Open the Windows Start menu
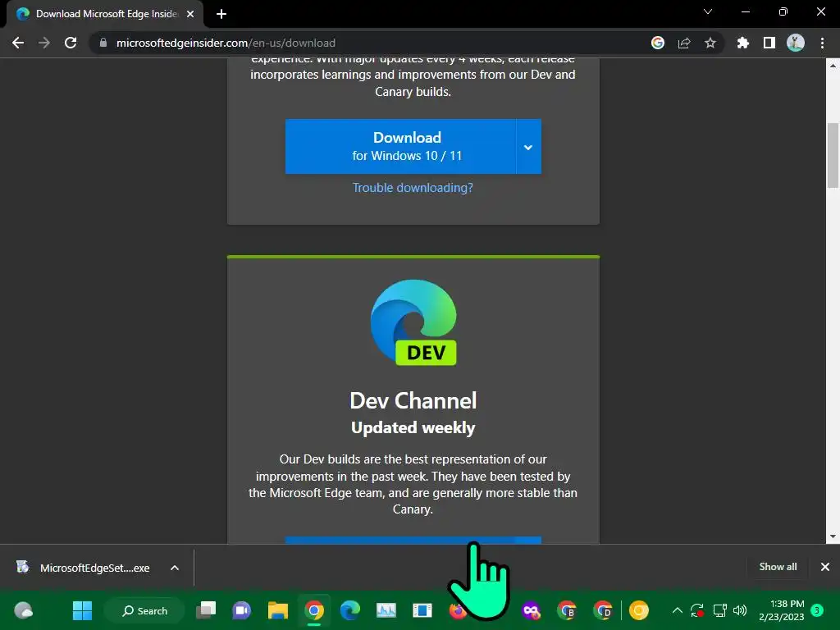 click(x=83, y=610)
